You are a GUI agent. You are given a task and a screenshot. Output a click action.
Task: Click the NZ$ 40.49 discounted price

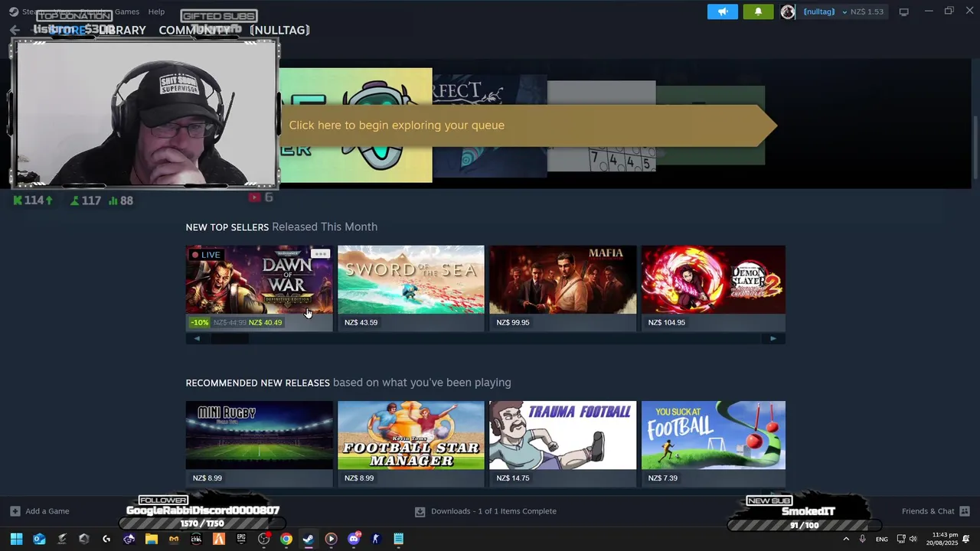pos(266,323)
